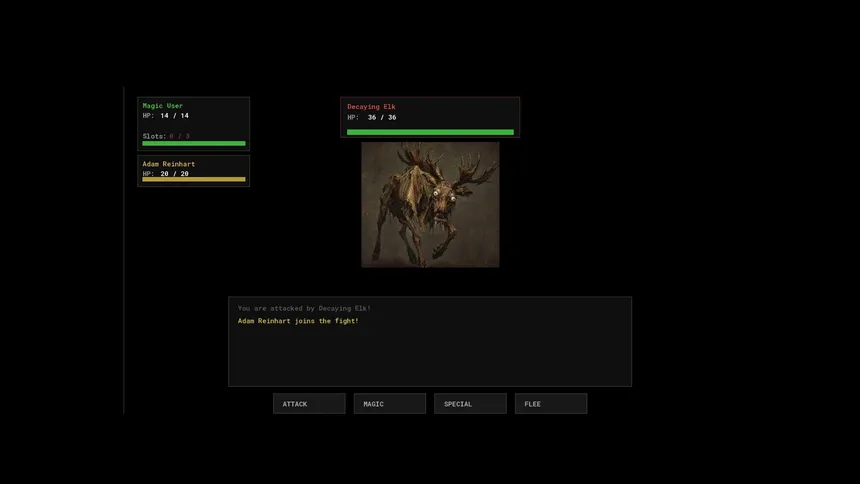This screenshot has height=484, width=860.
Task: Click the ATTACK button
Action: click(309, 403)
